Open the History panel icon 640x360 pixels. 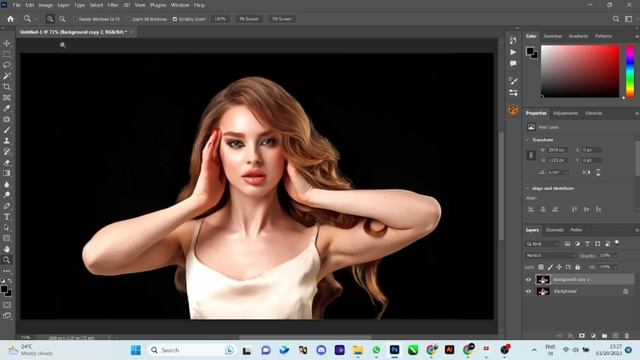pyautogui.click(x=513, y=40)
